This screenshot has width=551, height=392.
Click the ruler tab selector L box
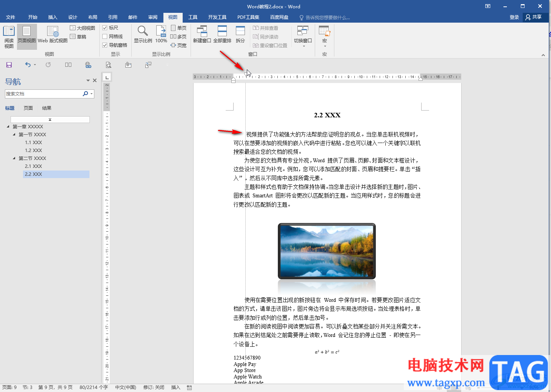(107, 77)
